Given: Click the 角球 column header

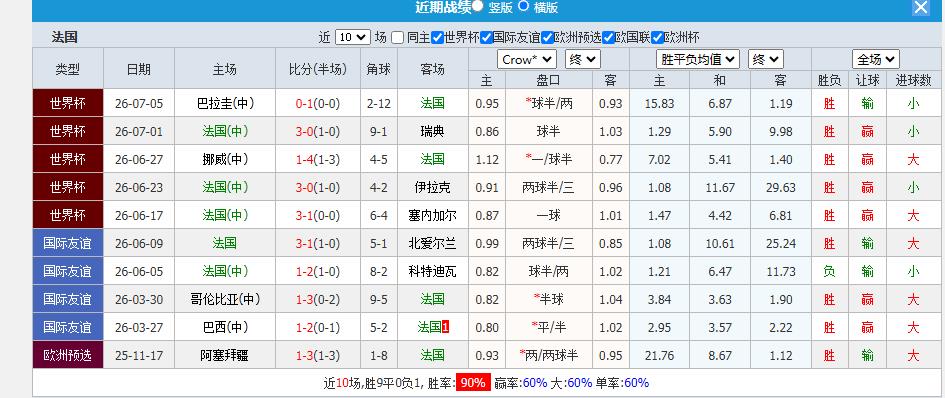Looking at the screenshot, I should click(379, 69).
